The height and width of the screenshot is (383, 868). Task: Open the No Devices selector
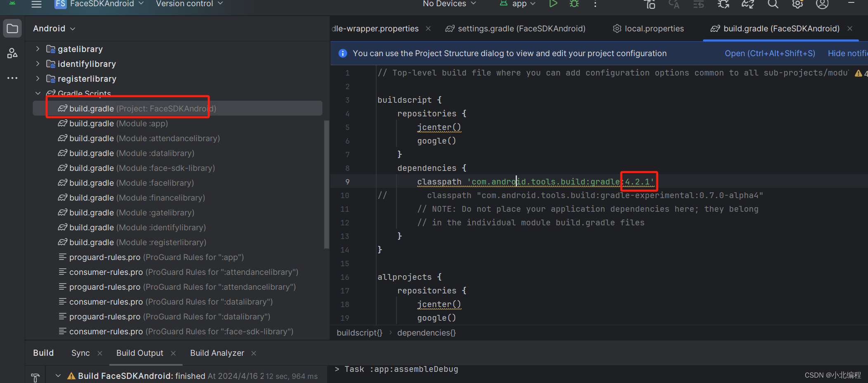click(449, 4)
